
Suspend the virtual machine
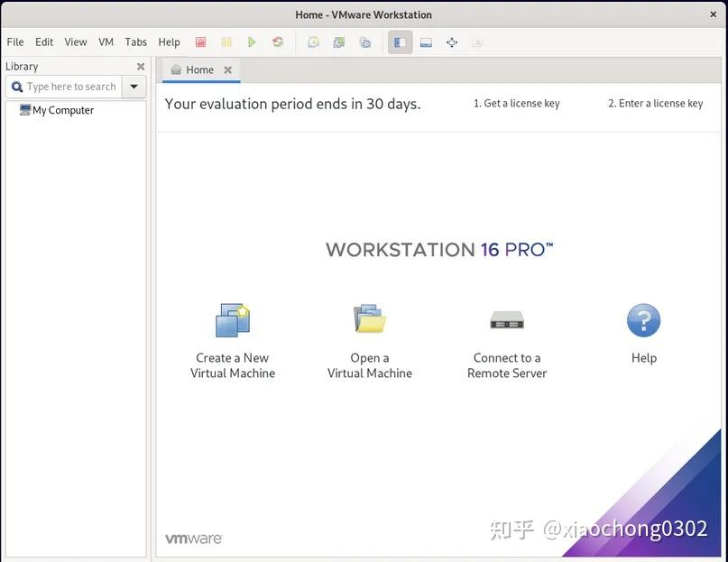(226, 41)
